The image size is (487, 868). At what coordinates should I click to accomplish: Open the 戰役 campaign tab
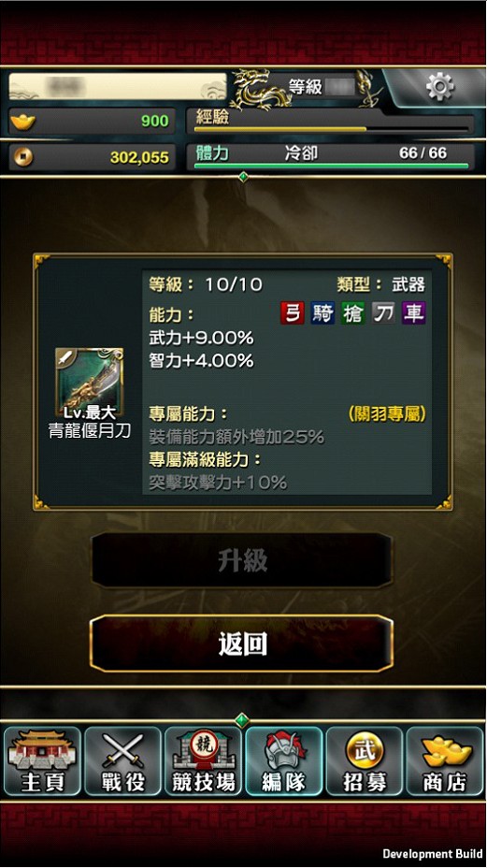[x=122, y=761]
